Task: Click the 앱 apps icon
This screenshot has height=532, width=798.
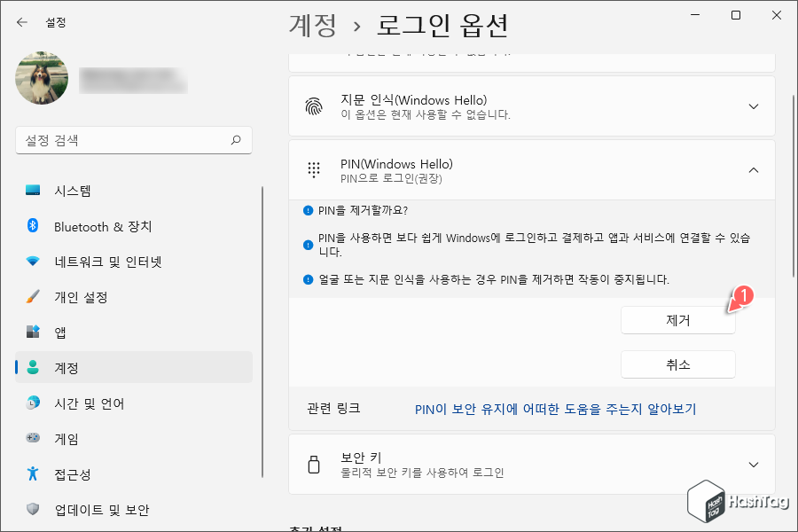Action: [x=33, y=332]
